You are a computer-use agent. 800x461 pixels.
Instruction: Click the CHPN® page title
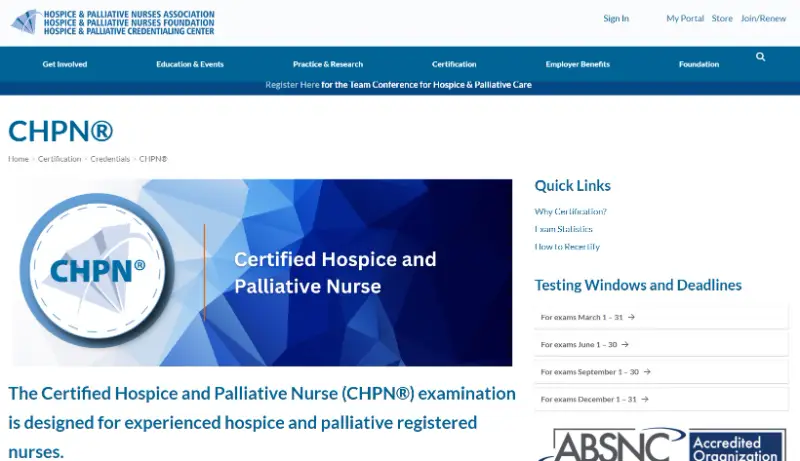coord(60,131)
